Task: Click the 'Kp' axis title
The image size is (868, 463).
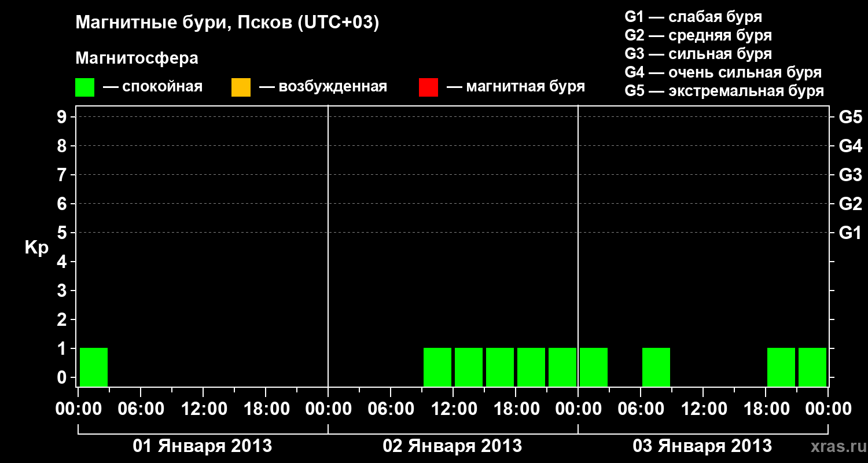Action: (36, 247)
